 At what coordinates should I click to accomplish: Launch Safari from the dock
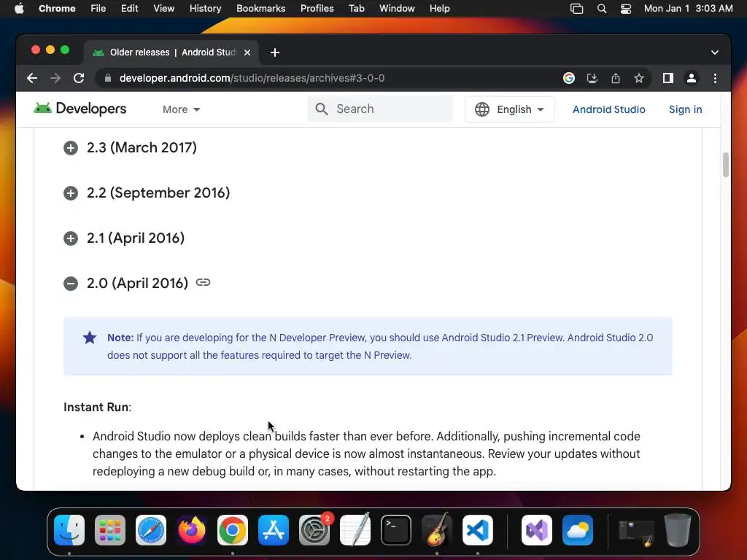(x=151, y=530)
